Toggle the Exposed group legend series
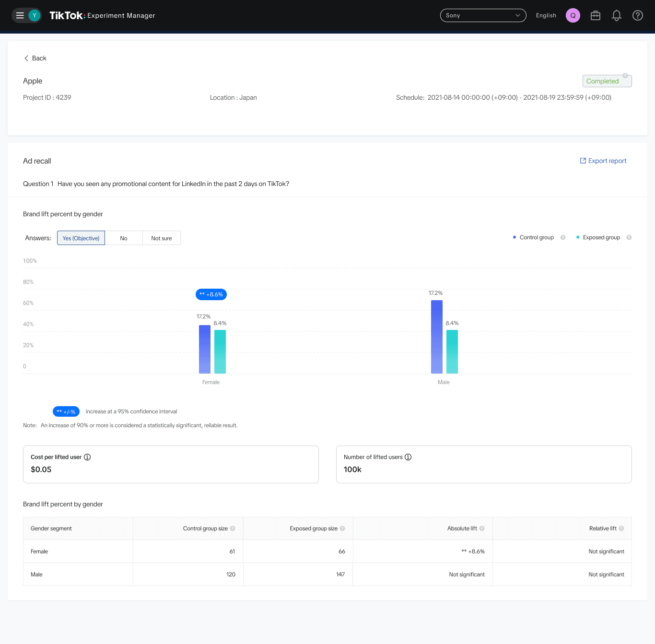Viewport: 655px width, 644px height. [x=601, y=237]
